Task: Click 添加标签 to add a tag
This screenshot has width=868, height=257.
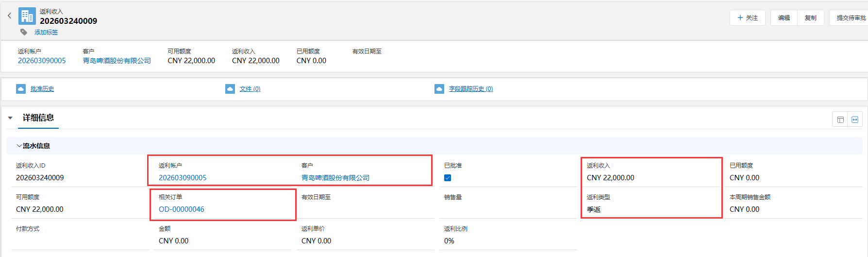Action: click(46, 33)
